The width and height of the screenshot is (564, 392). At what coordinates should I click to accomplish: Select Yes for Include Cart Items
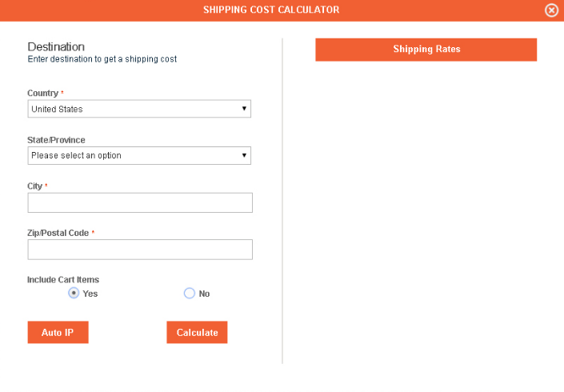pos(74,293)
